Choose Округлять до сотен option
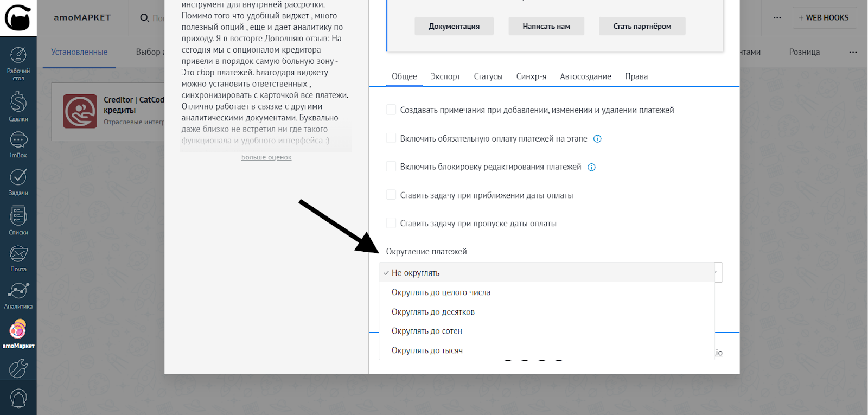 [426, 331]
